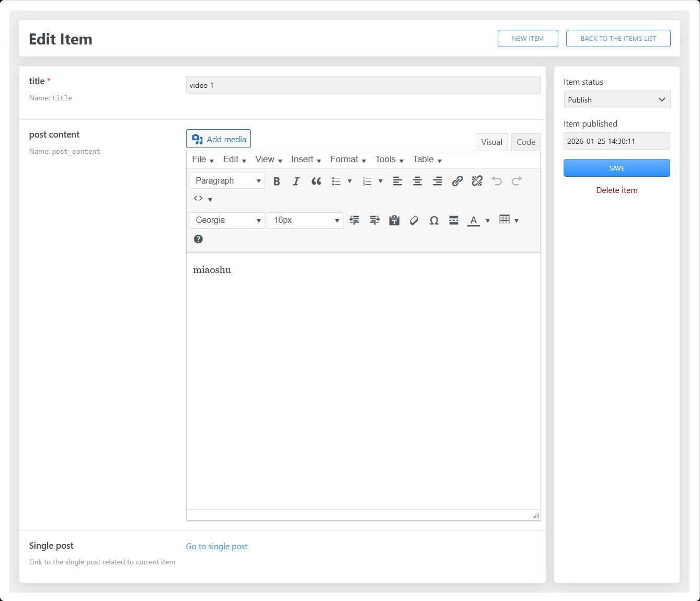Image resolution: width=700 pixels, height=601 pixels.
Task: Switch to the Visual editor tab
Action: (491, 142)
